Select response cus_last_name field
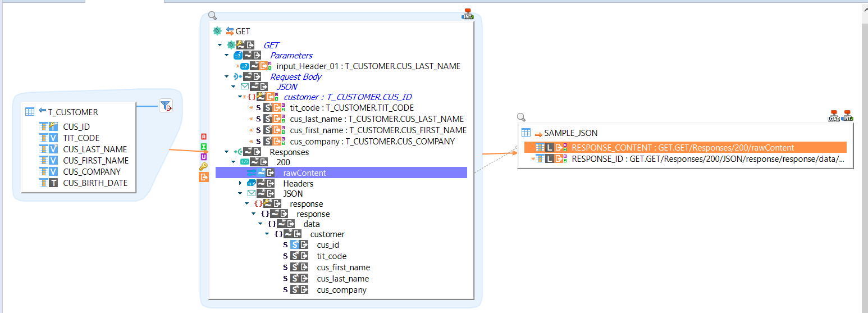This screenshot has height=313, width=868. point(342,279)
